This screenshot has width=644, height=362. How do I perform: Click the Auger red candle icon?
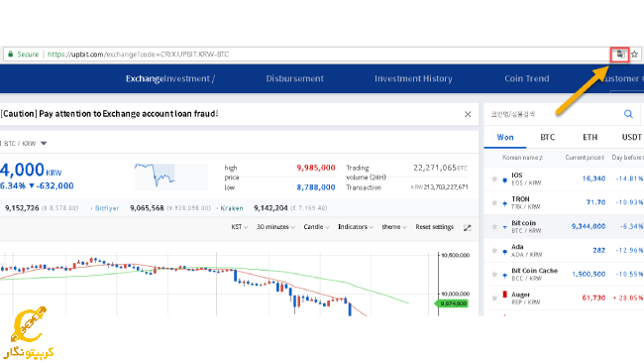[x=504, y=295]
